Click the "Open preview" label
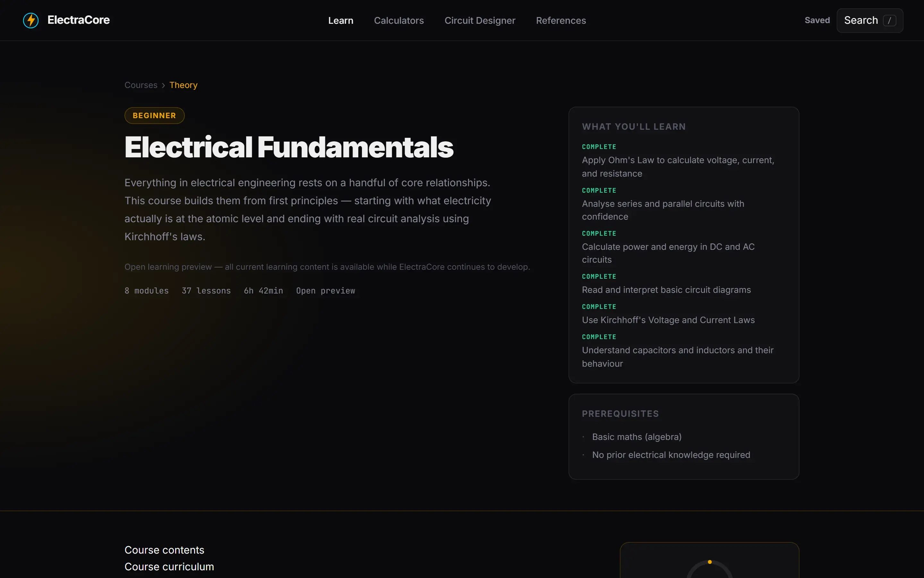Viewport: 924px width, 578px height. 326,291
